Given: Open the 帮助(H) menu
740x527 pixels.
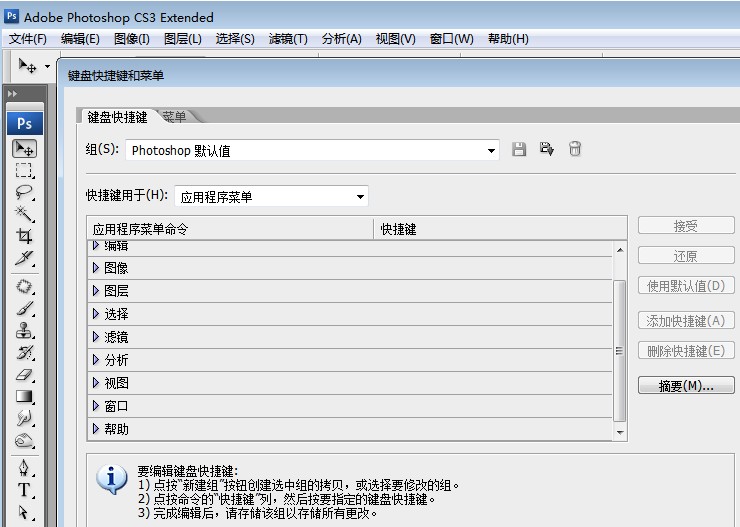Looking at the screenshot, I should click(x=508, y=39).
